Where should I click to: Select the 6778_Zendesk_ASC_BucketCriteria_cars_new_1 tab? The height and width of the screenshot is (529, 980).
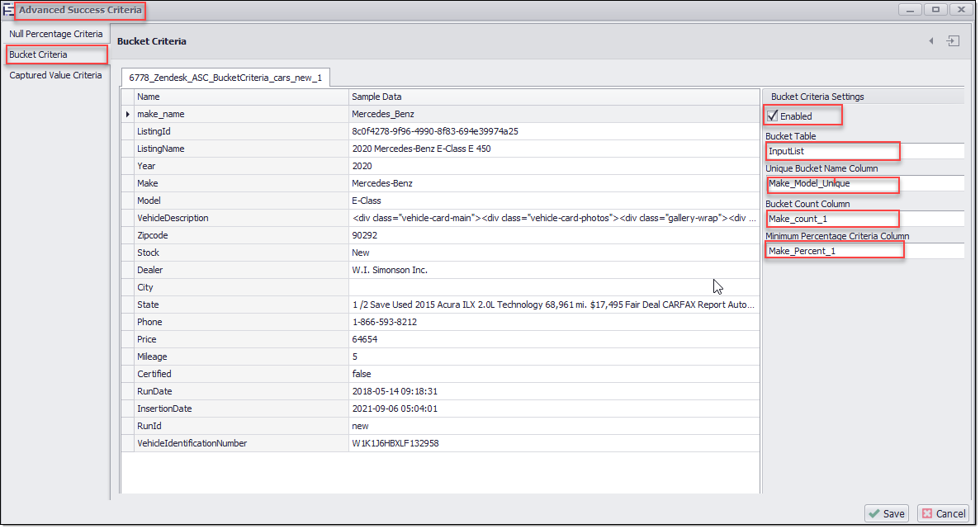225,78
